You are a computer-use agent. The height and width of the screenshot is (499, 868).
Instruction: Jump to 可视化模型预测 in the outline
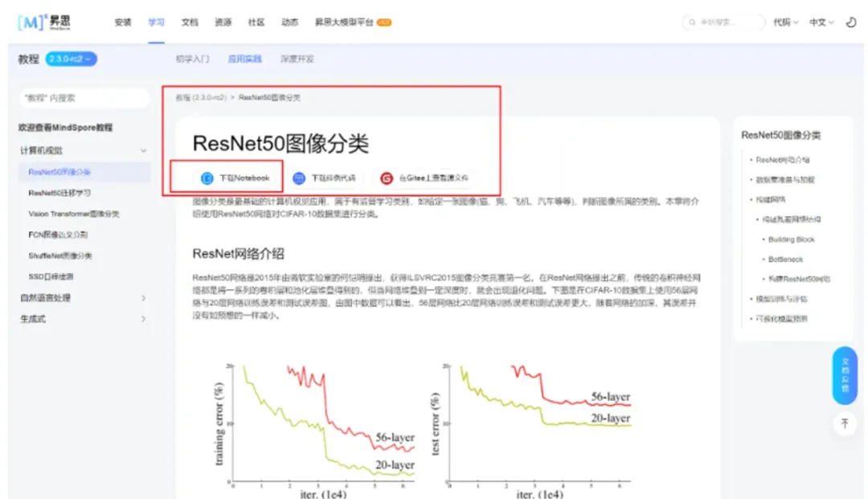coord(781,319)
